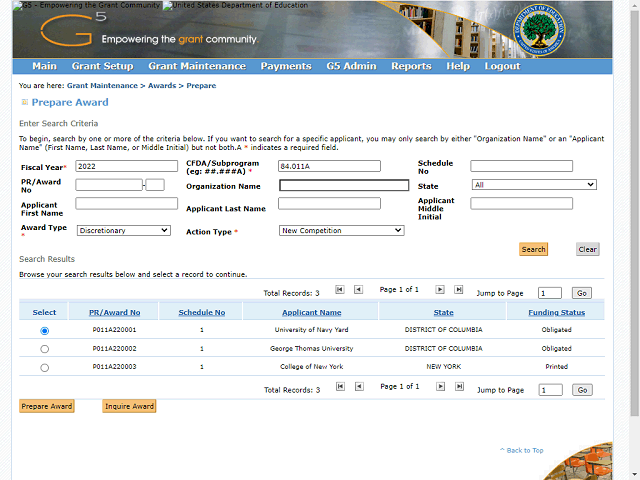The width and height of the screenshot is (640, 480).
Task: Go to previous page in bottom pagination
Action: pos(359,387)
